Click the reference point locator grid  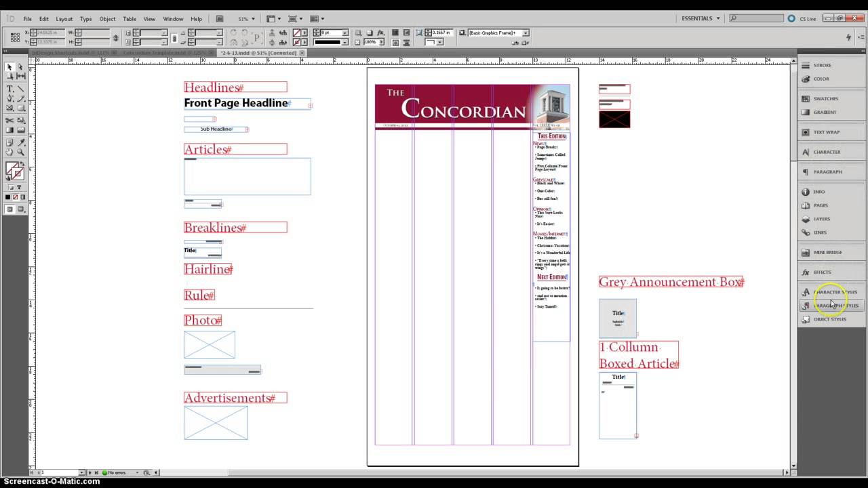[15, 37]
